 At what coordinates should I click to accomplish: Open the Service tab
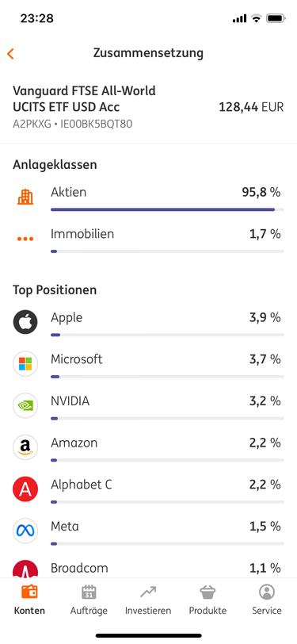267,600
